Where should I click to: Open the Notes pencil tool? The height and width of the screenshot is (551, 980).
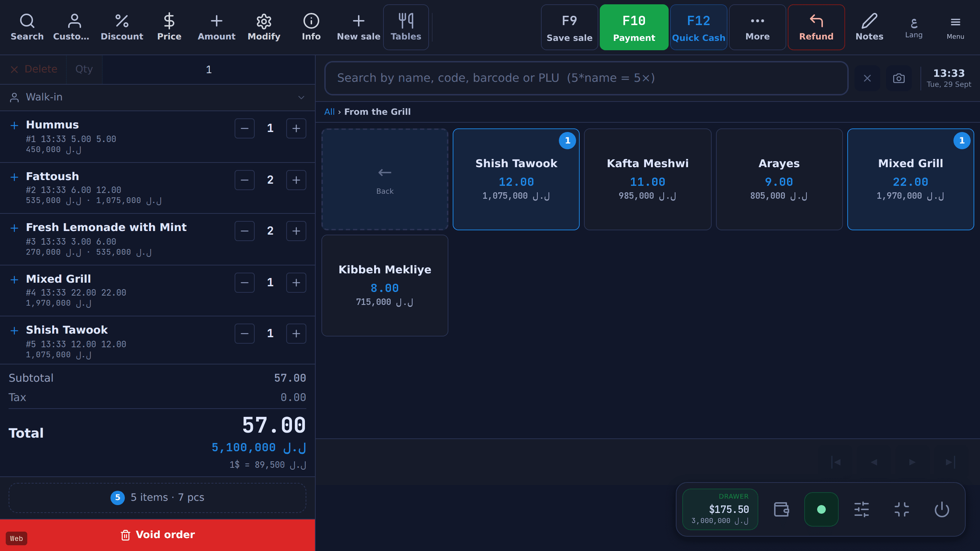point(869,27)
